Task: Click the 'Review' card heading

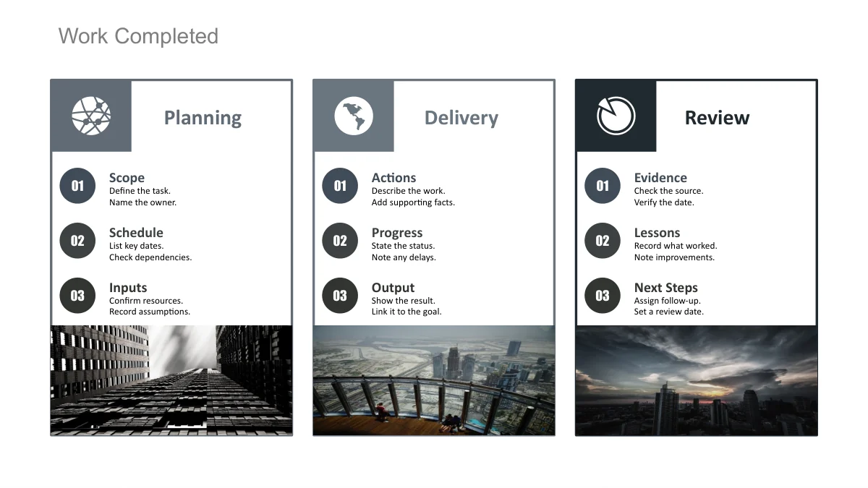Action: (717, 118)
